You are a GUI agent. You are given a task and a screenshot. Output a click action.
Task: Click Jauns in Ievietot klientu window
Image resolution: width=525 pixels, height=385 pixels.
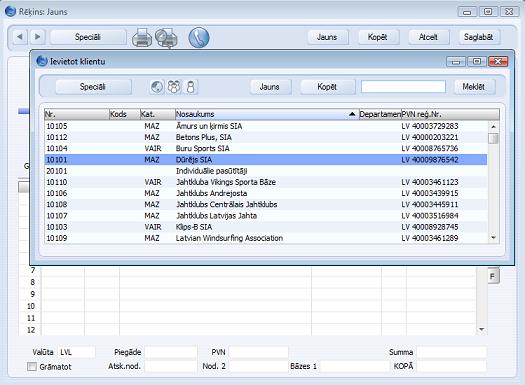[x=270, y=87]
